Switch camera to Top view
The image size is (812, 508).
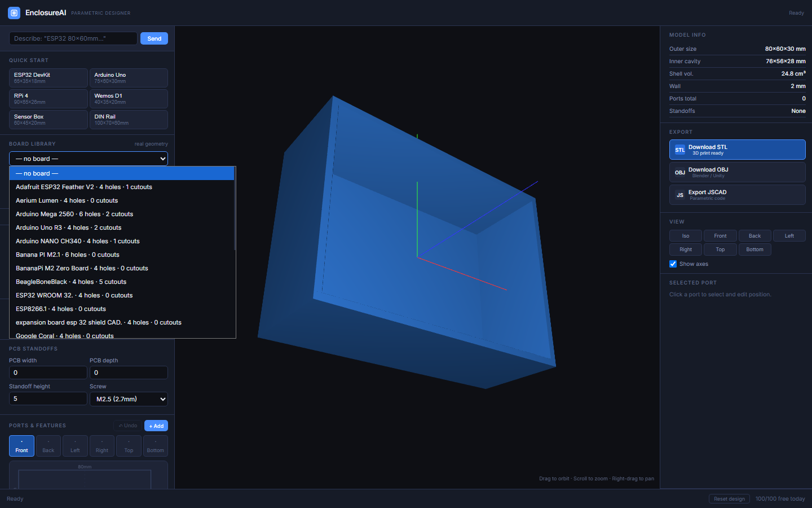(720, 249)
